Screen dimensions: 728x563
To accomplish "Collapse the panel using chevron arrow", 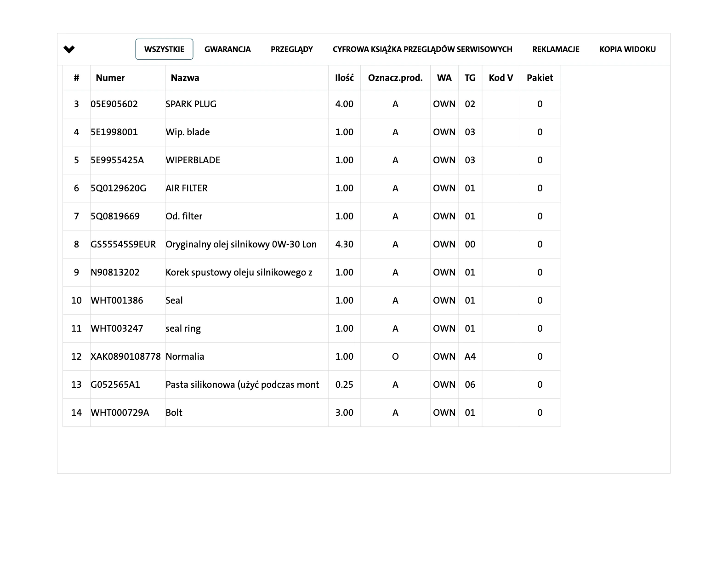I will tap(69, 49).
